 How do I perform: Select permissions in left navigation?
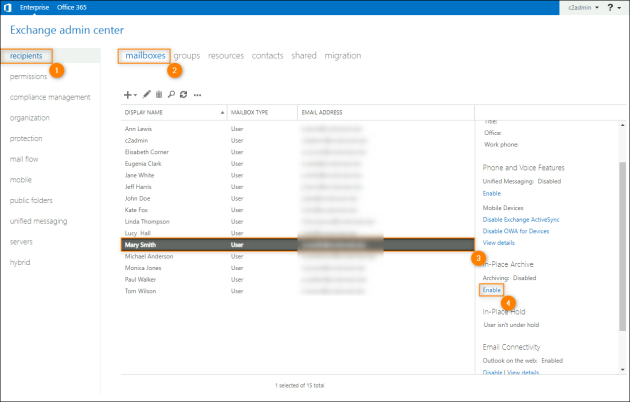click(28, 76)
